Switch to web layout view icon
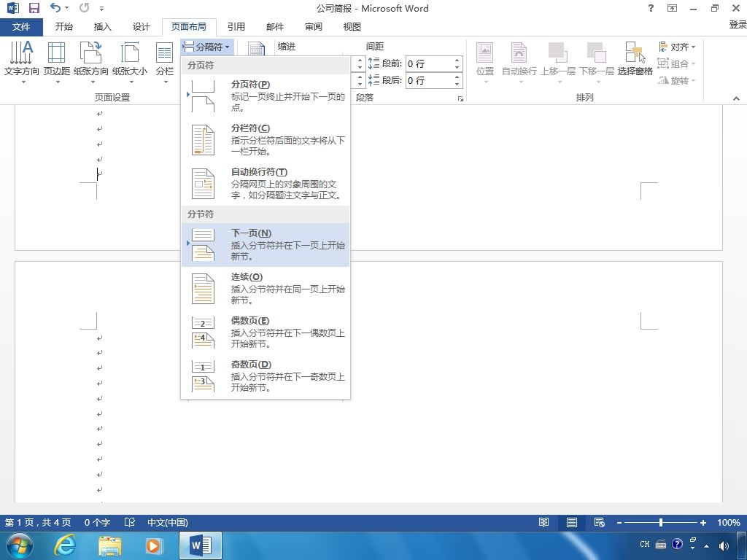Image resolution: width=747 pixels, height=560 pixels. [x=600, y=522]
